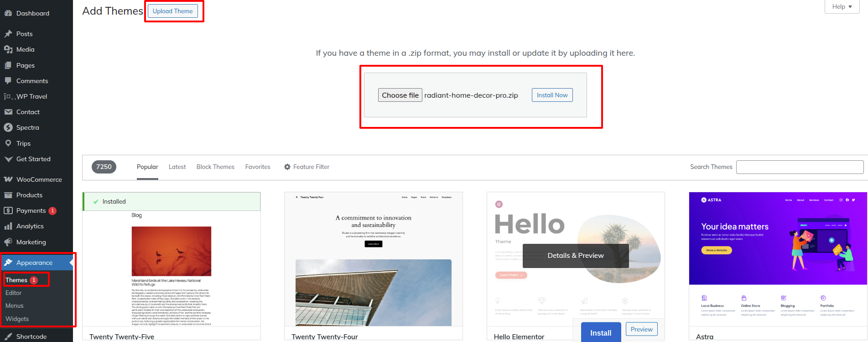Viewport: 868px width, 342px height.
Task: Open the Themes submenu item
Action: 16,280
